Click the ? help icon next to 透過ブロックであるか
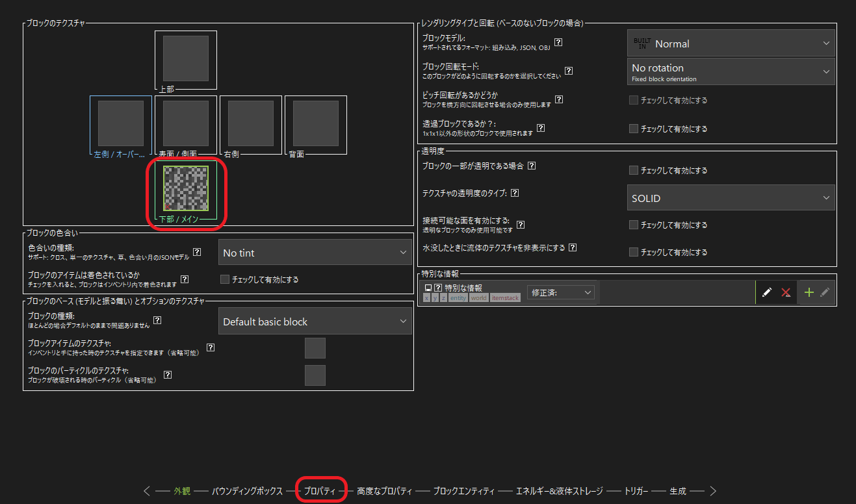This screenshot has width=856, height=504. [541, 128]
